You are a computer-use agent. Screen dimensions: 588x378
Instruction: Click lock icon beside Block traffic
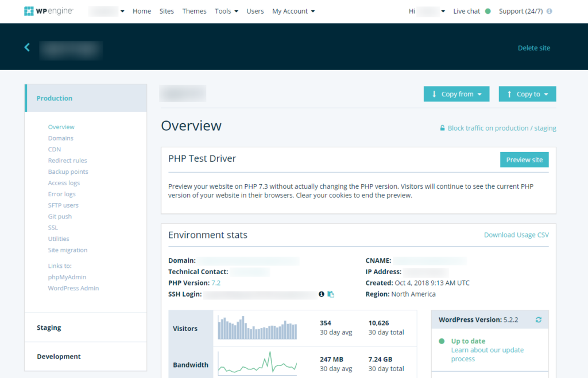pos(443,128)
